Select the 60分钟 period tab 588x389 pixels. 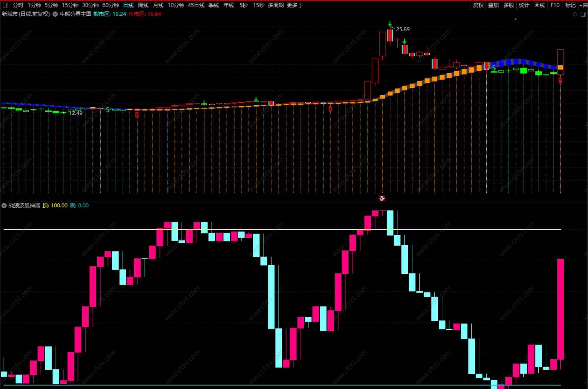point(110,5)
